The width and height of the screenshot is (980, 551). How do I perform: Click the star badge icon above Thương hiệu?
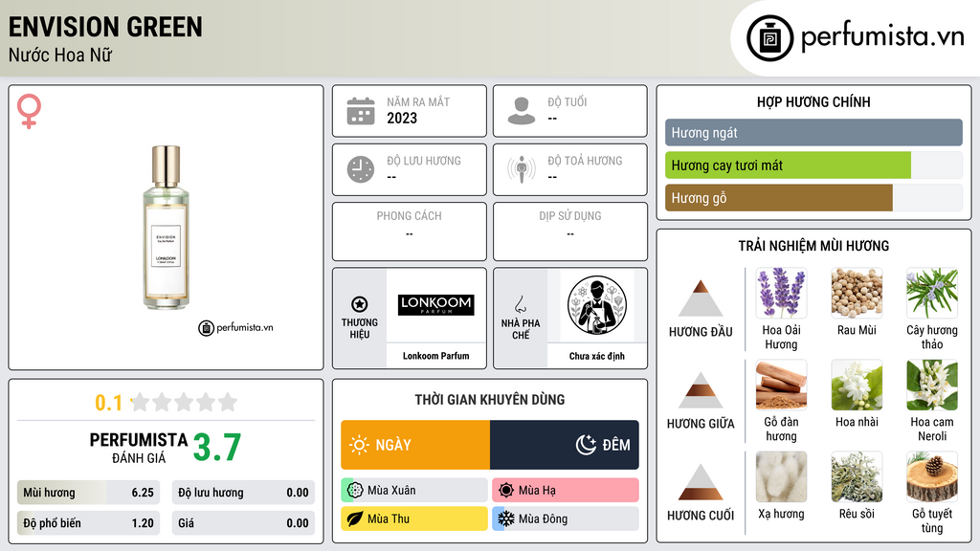(x=360, y=304)
